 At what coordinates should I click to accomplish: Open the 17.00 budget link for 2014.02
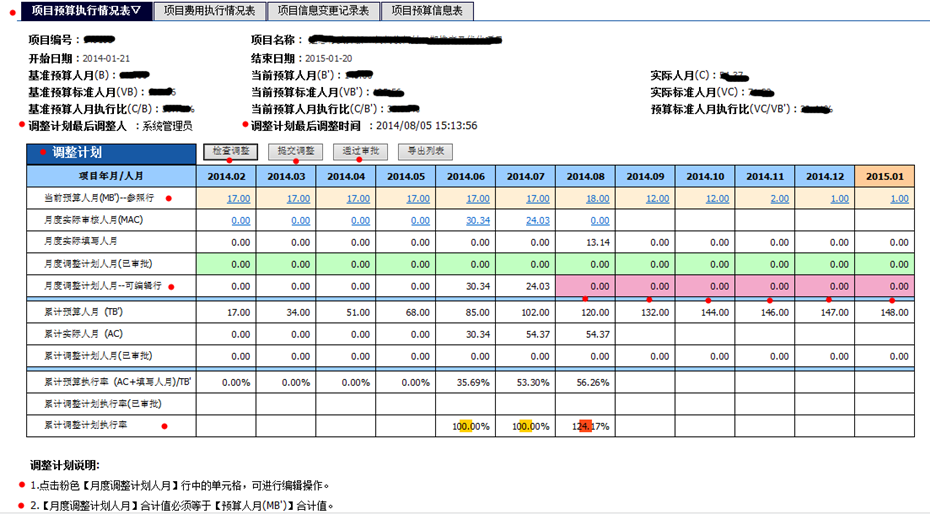click(238, 199)
